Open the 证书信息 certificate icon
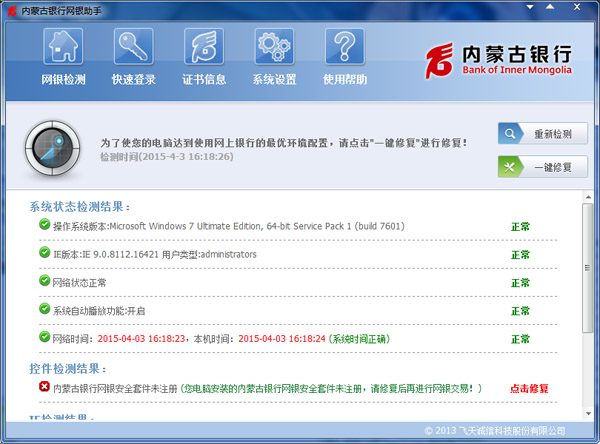The height and width of the screenshot is (444, 600). pyautogui.click(x=204, y=46)
